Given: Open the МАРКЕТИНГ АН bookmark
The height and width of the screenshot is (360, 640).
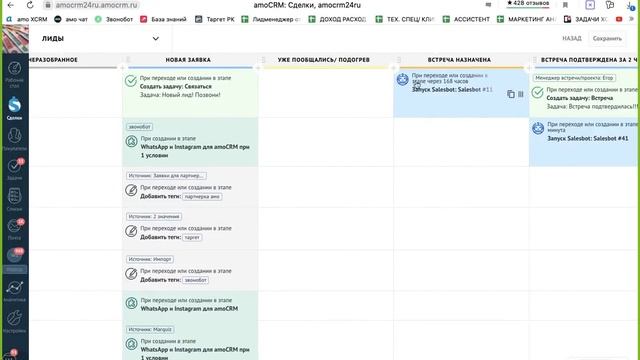Looking at the screenshot, I should (527, 19).
